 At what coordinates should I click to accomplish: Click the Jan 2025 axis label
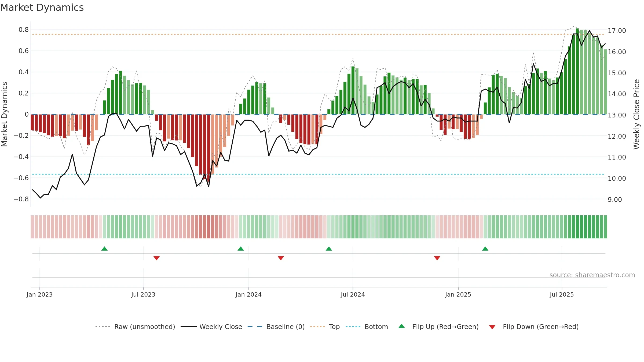(x=458, y=294)
